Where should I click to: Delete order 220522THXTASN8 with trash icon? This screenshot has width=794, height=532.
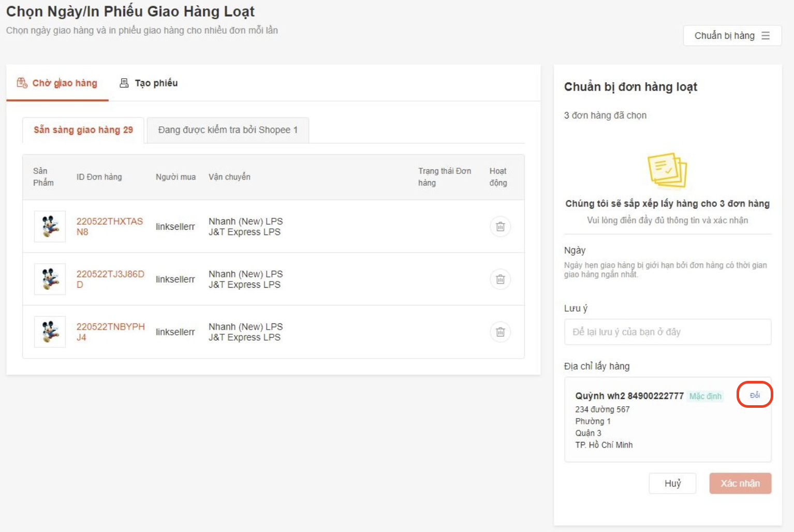pyautogui.click(x=500, y=227)
